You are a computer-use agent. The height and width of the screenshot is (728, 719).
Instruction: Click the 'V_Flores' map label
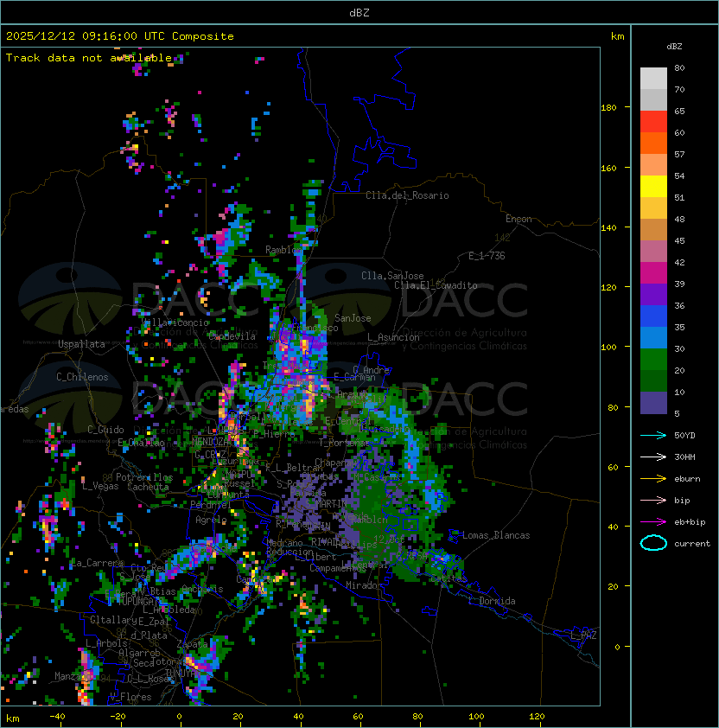coord(130,697)
